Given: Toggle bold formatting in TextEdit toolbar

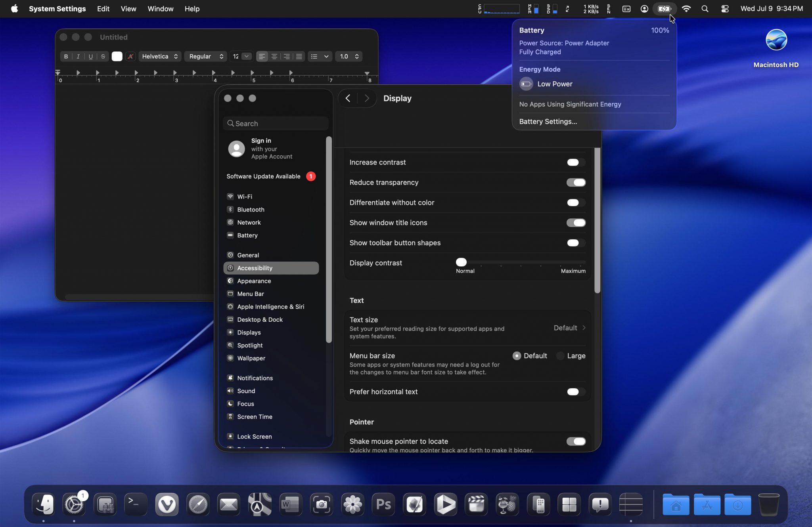Looking at the screenshot, I should click(66, 56).
